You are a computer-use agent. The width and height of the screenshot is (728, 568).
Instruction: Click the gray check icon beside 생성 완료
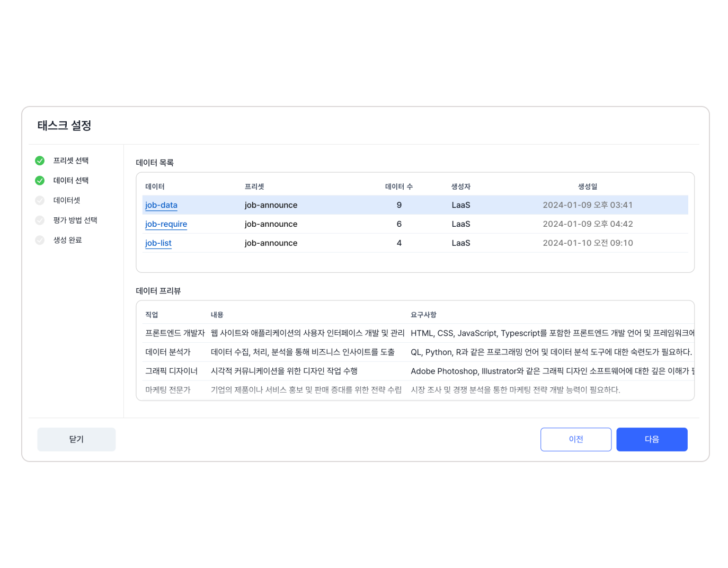(x=40, y=240)
